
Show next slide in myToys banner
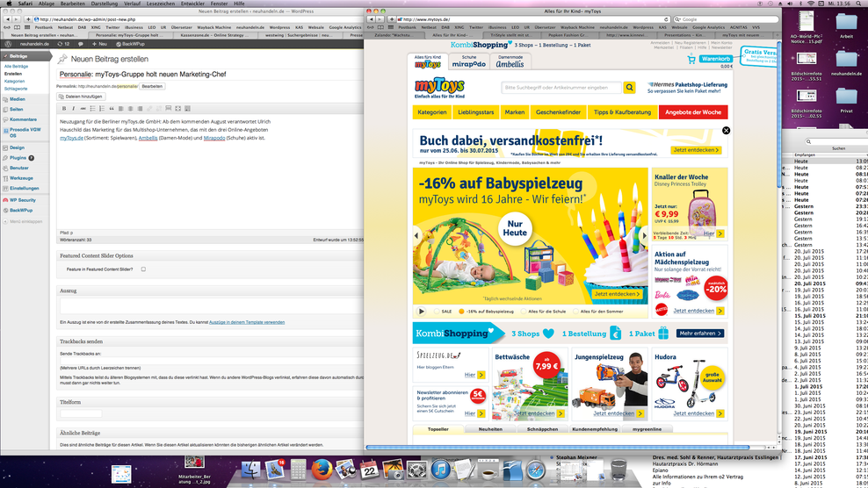(644, 236)
